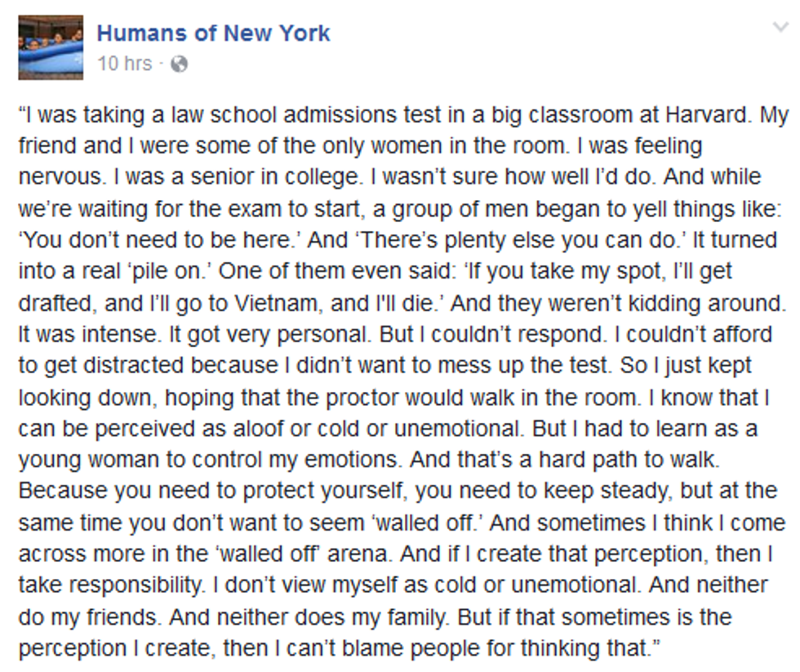Click the Humans of New York profile thumbnail
This screenshot has width=800, height=672.
point(51,47)
